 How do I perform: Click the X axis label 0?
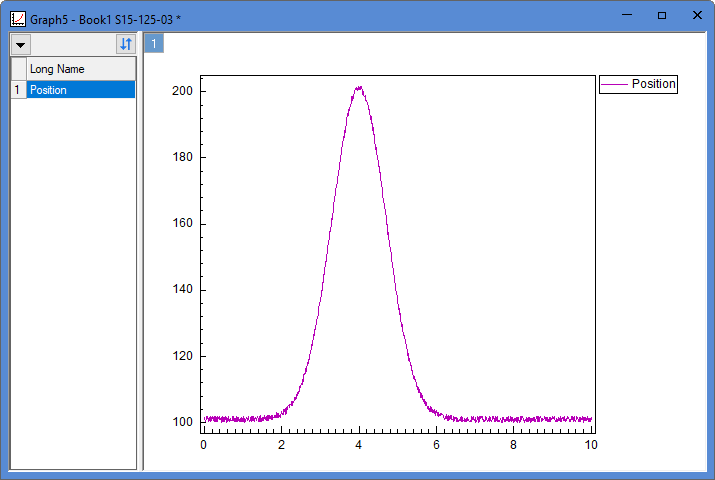203,445
